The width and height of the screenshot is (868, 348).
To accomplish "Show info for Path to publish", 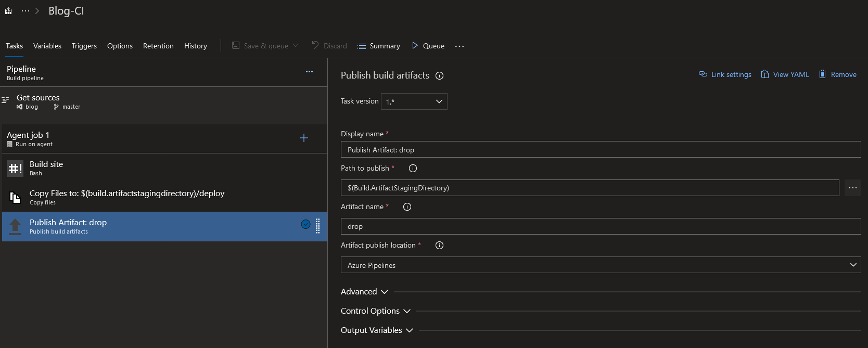I will click(x=413, y=169).
